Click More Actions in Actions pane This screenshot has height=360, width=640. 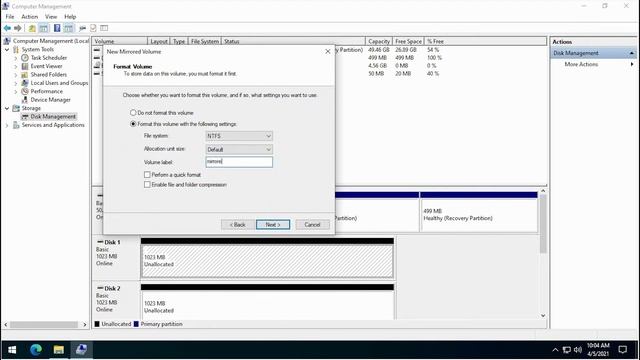[x=581, y=64]
